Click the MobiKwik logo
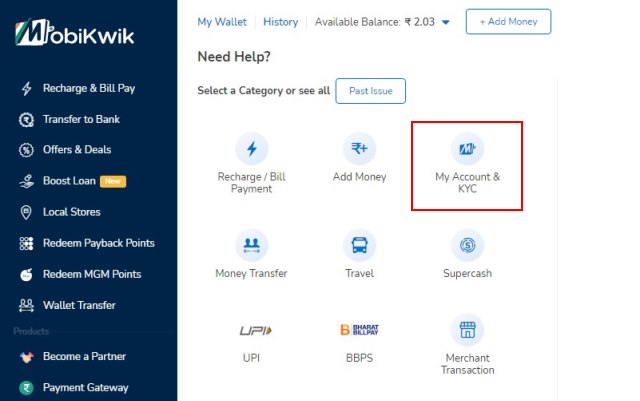 click(x=74, y=33)
